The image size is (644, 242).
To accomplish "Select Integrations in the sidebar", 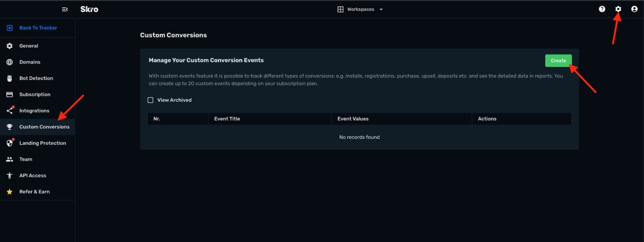I will (x=37, y=111).
